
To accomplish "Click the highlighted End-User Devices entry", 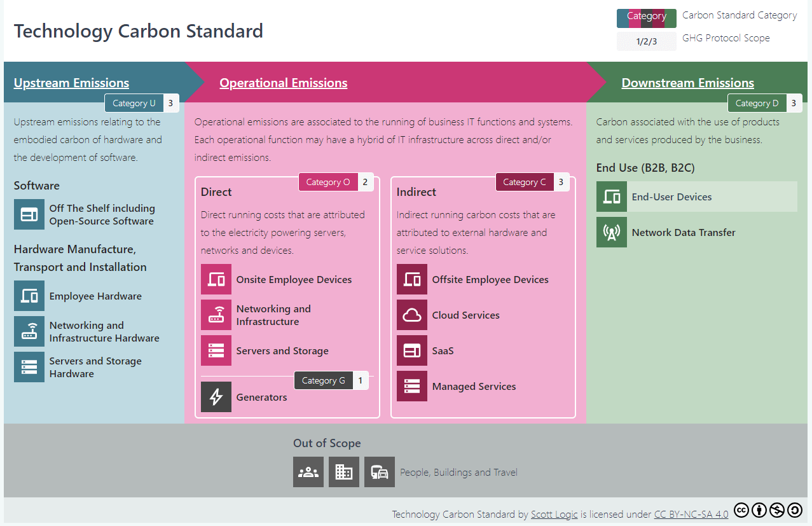I will tap(696, 197).
